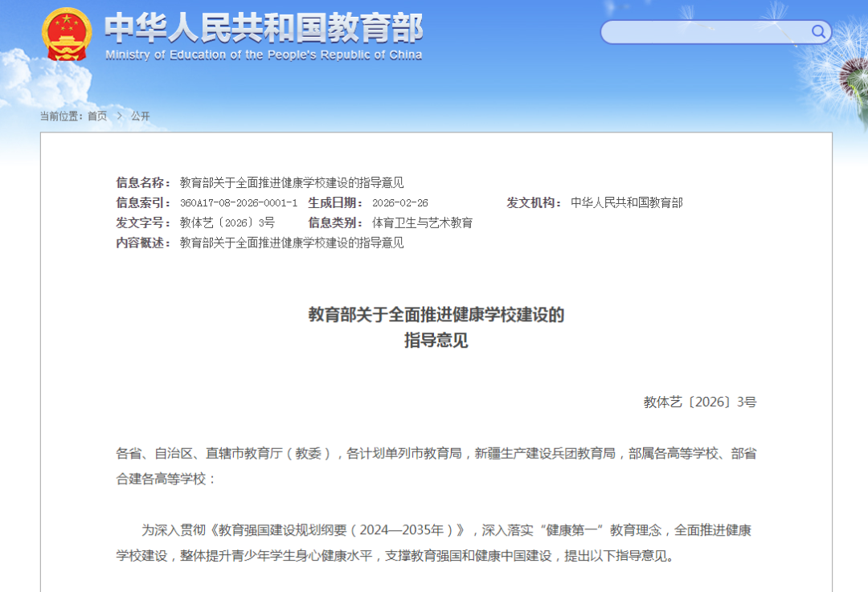
Task: Click the 发文机构 value 中华人民共和国教育部
Action: point(628,202)
